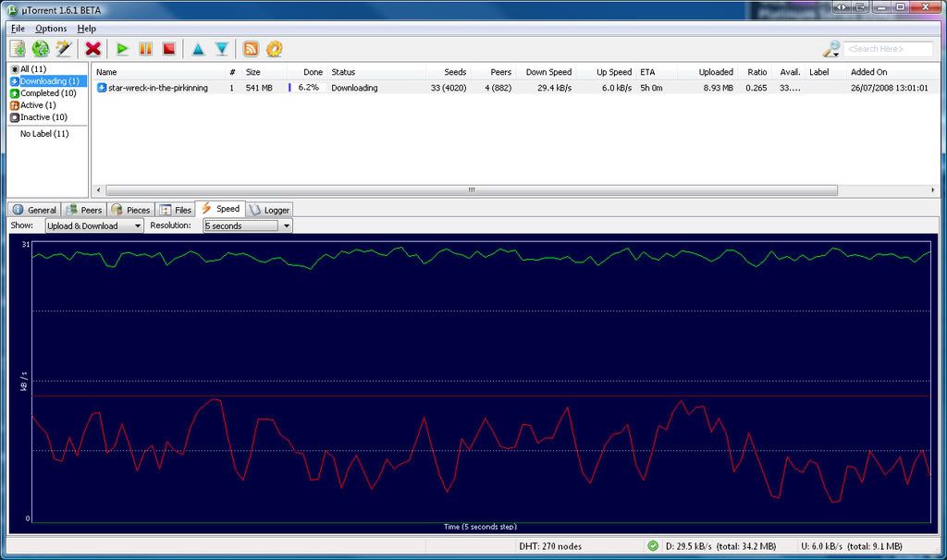The width and height of the screenshot is (947, 560).
Task: Sort by the Status column header
Action: tap(343, 72)
